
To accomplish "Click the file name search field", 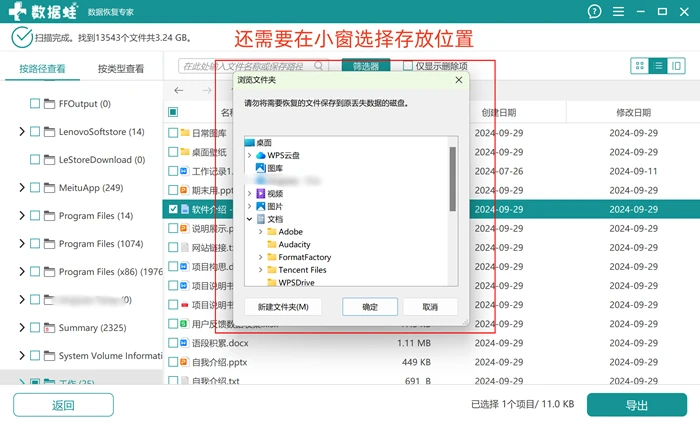I will point(247,66).
